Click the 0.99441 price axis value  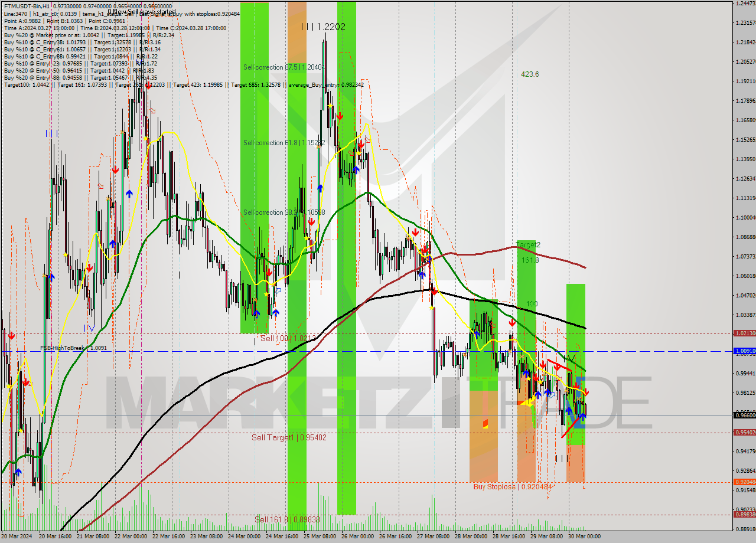[745, 374]
